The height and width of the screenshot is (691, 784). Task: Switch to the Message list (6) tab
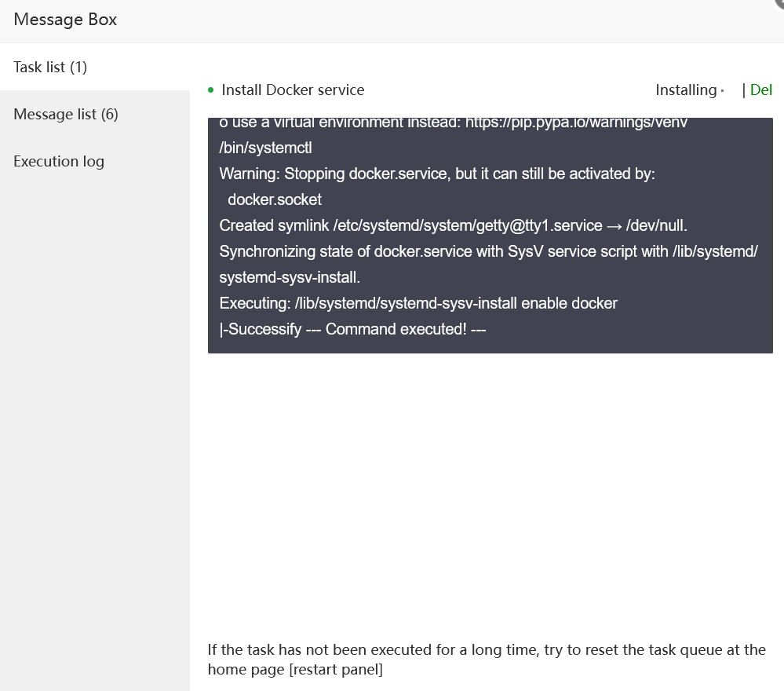point(66,114)
